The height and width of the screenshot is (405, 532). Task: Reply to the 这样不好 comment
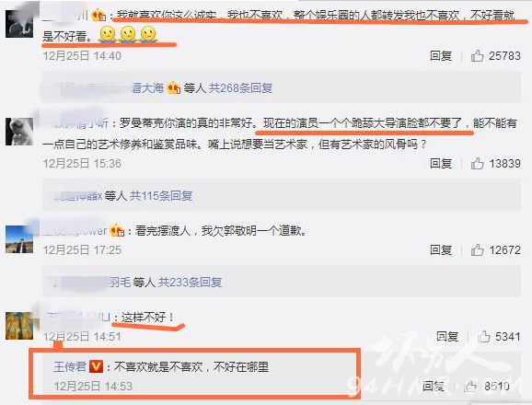click(447, 337)
